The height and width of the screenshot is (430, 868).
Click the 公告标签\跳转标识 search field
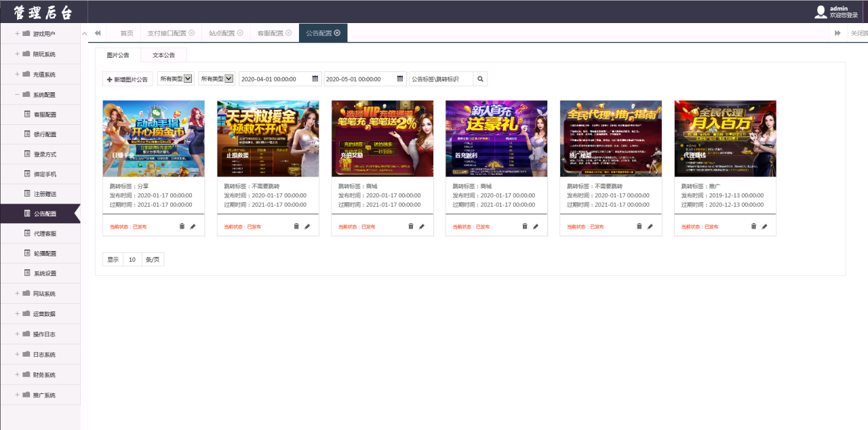point(441,79)
